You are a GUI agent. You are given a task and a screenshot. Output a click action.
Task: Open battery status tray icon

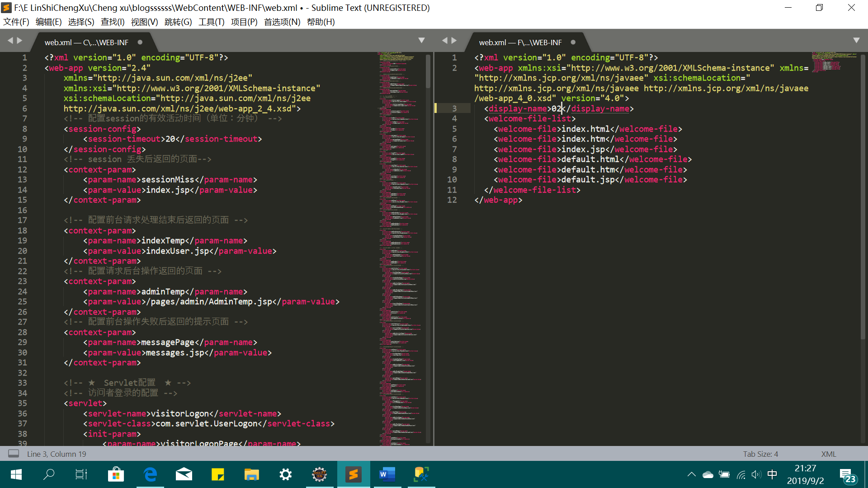pos(724,474)
